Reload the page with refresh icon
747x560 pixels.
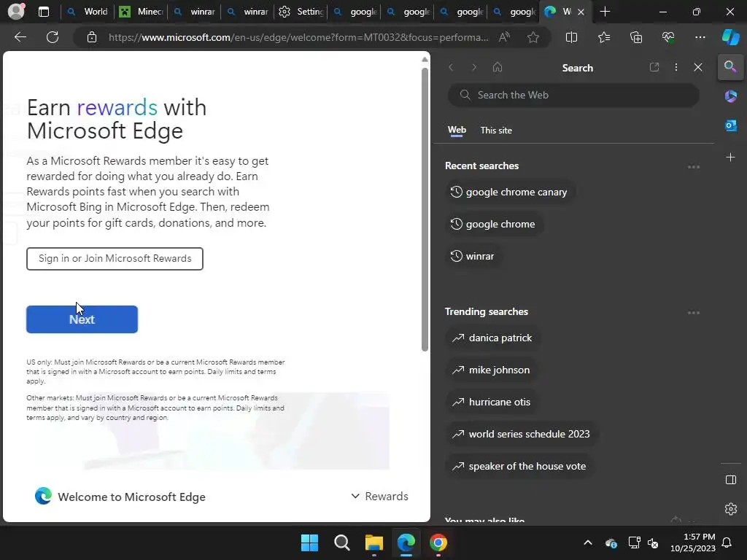tap(53, 37)
